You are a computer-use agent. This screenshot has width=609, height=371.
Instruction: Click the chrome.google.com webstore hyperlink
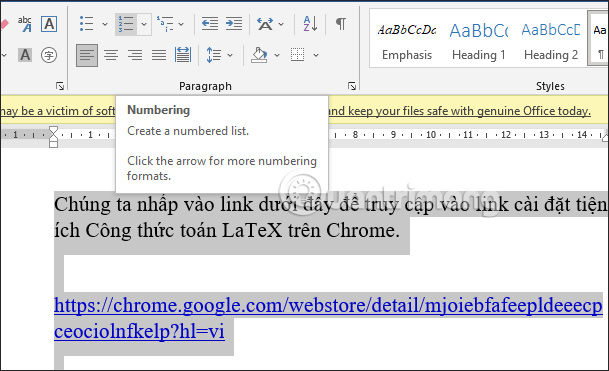click(x=328, y=318)
